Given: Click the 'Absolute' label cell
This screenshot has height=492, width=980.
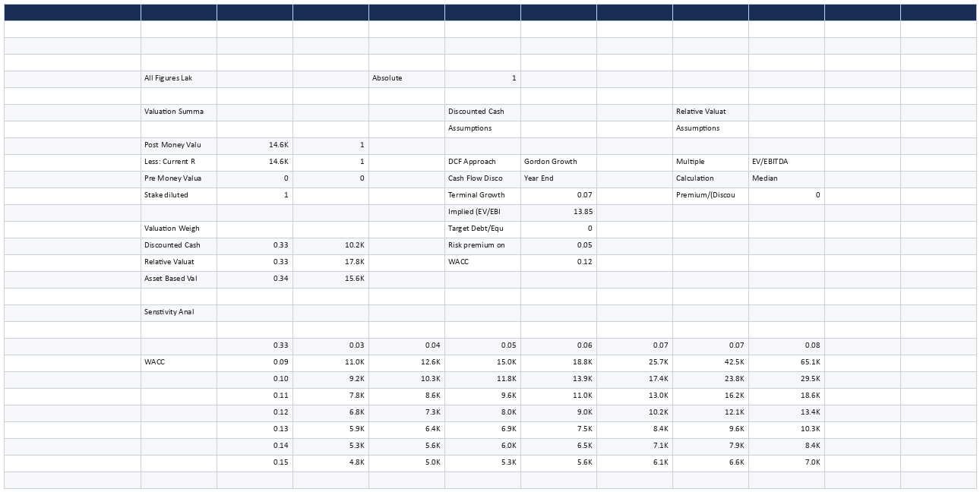Looking at the screenshot, I should click(406, 78).
